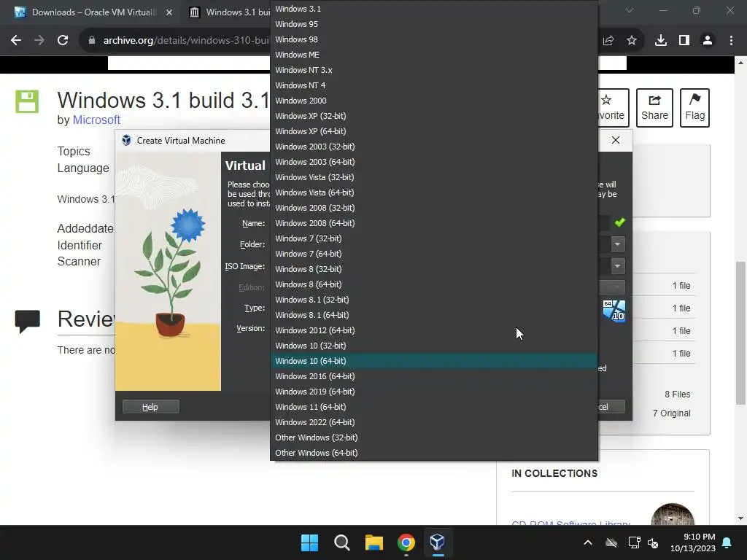Choose Windows 7 (32-bit)

(433, 238)
